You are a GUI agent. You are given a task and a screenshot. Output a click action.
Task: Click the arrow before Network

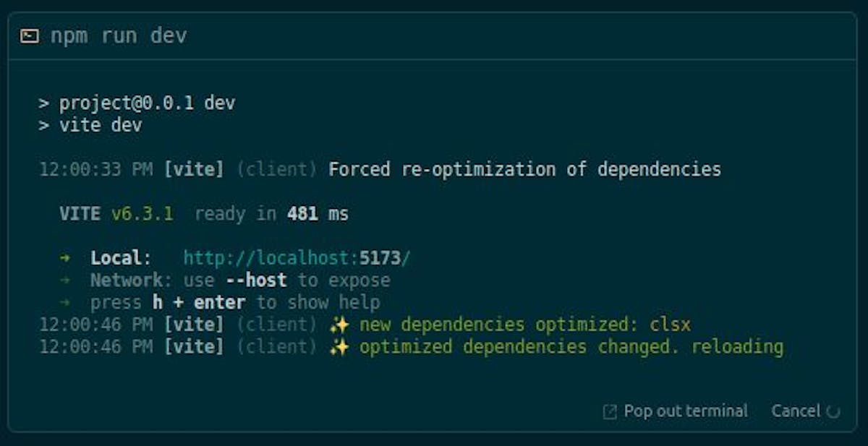coord(67,280)
